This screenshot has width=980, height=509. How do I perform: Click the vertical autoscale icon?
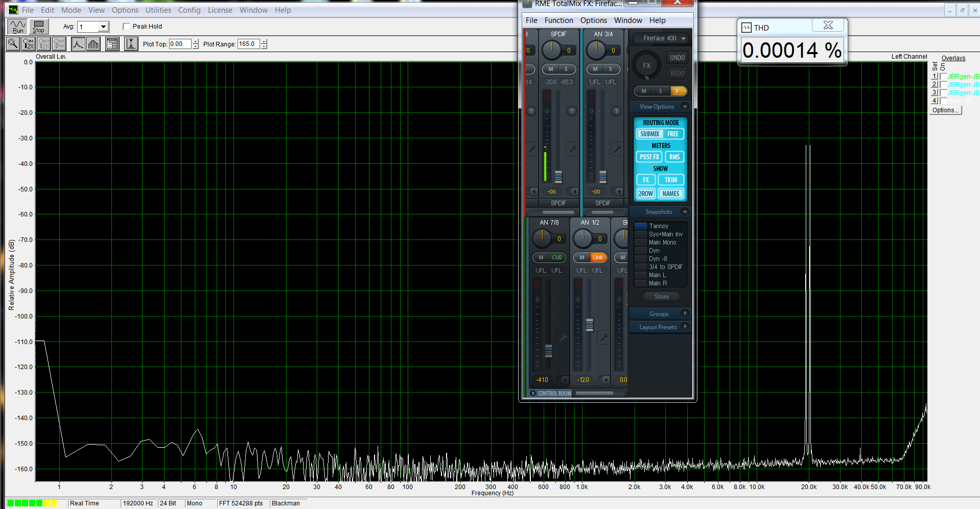click(131, 44)
